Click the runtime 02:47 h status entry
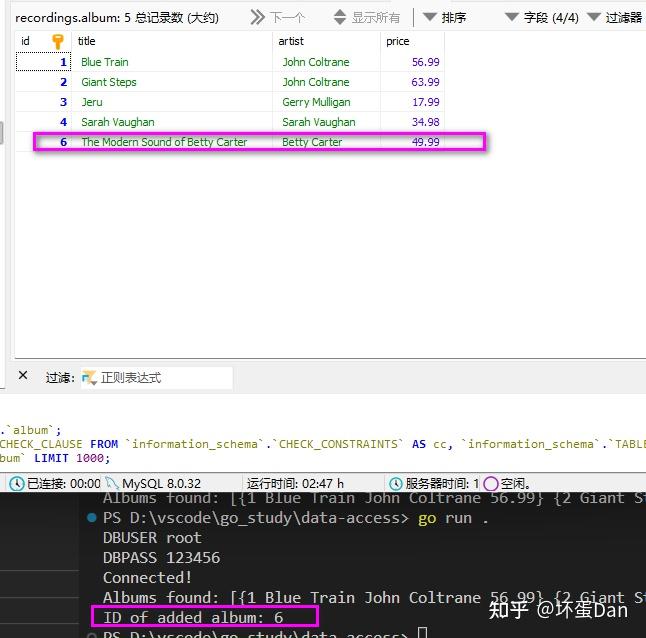This screenshot has height=638, width=646. click(295, 483)
